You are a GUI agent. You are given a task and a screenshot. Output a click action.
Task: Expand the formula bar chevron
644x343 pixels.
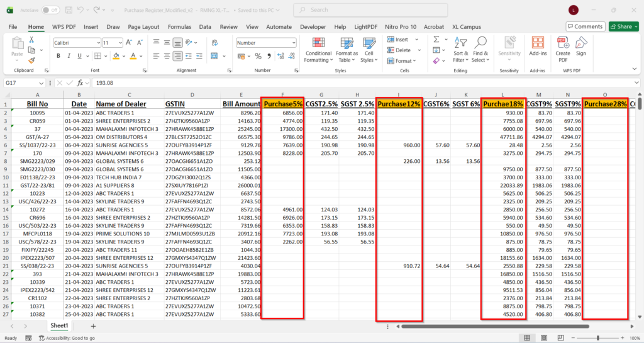pyautogui.click(x=636, y=83)
